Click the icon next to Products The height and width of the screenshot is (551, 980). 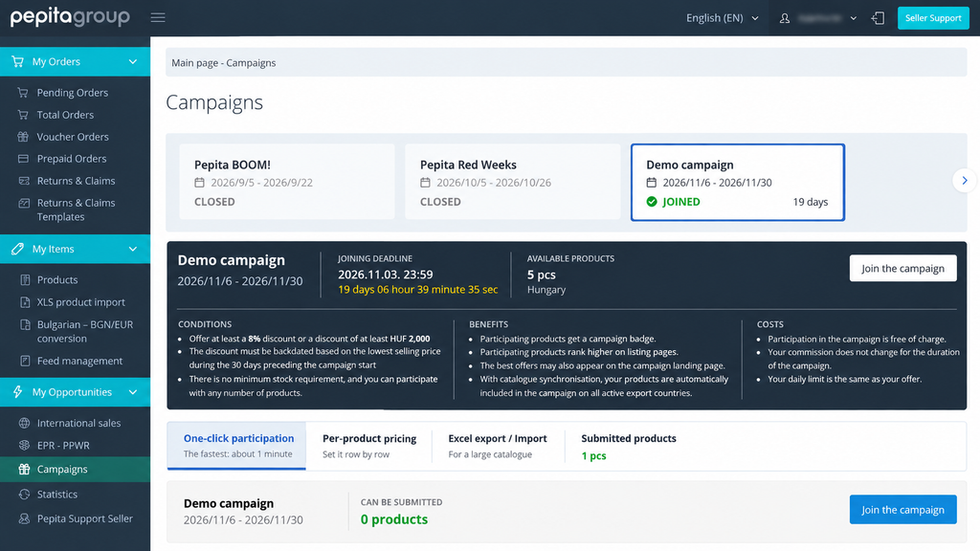coord(25,280)
